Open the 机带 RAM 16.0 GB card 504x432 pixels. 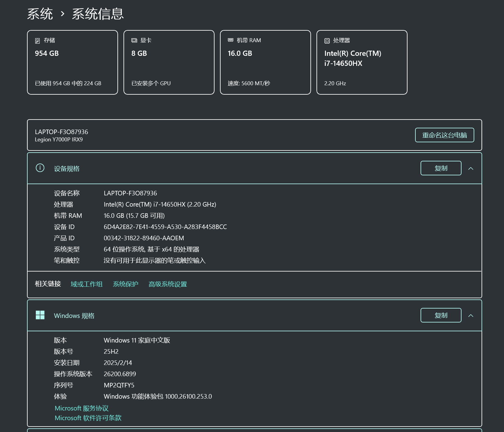pyautogui.click(x=265, y=62)
